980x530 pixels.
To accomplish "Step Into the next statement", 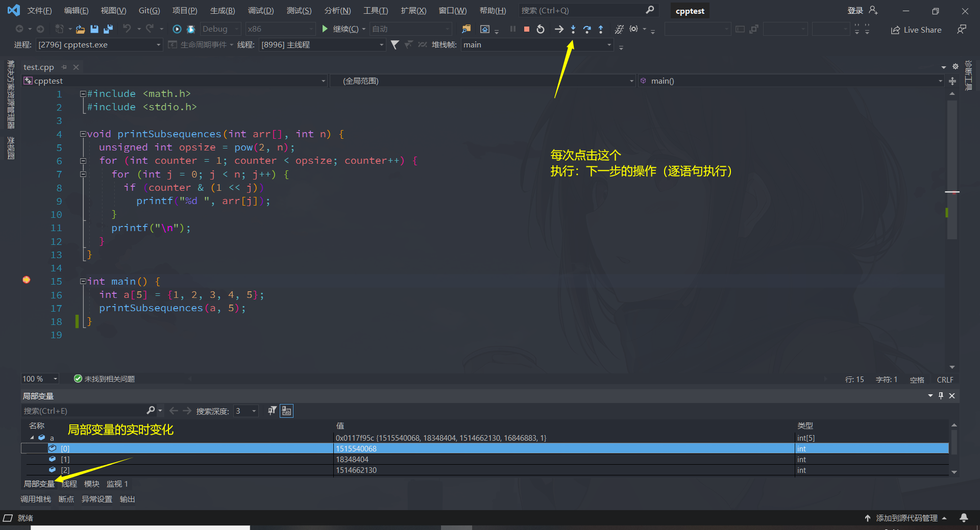I will coord(573,30).
